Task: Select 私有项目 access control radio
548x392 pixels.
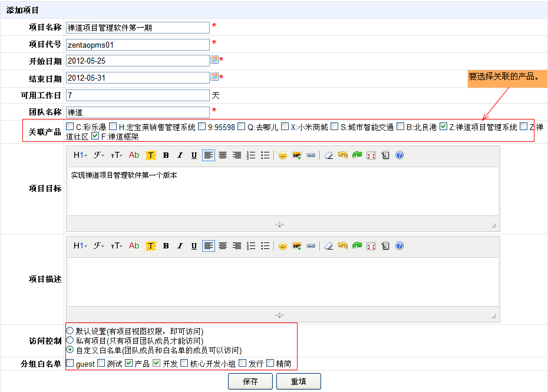Action: click(70, 340)
